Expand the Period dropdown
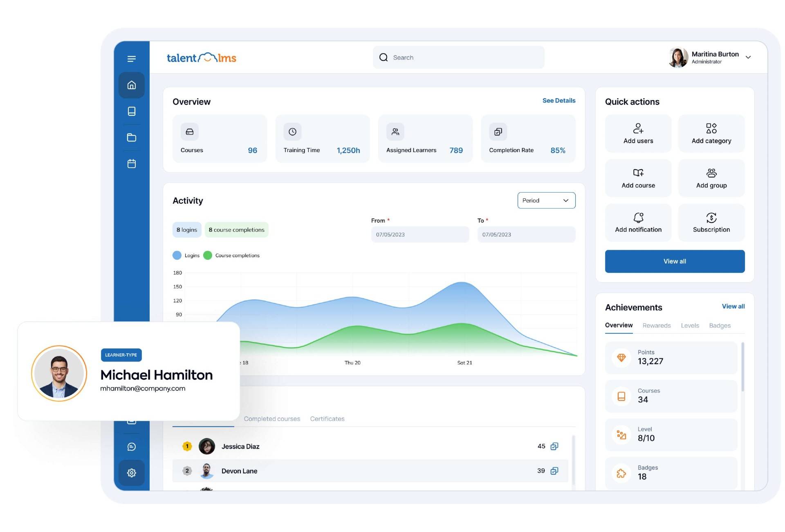This screenshot has height=532, width=785. point(546,200)
